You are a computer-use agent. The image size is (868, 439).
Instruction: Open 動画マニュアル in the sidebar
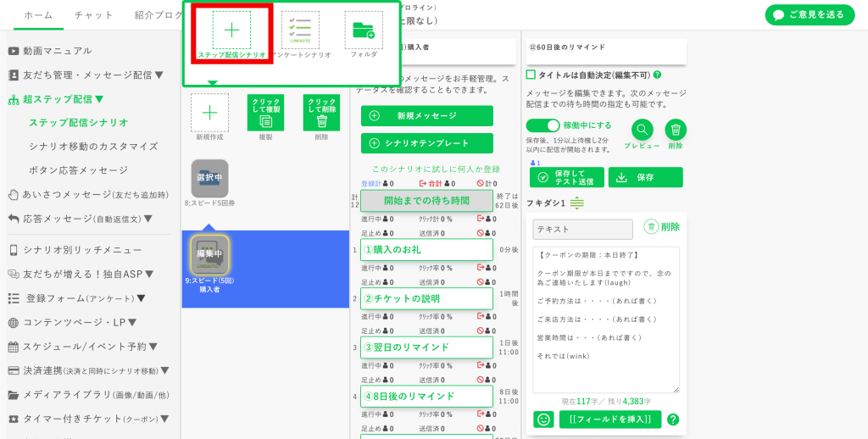pos(50,51)
